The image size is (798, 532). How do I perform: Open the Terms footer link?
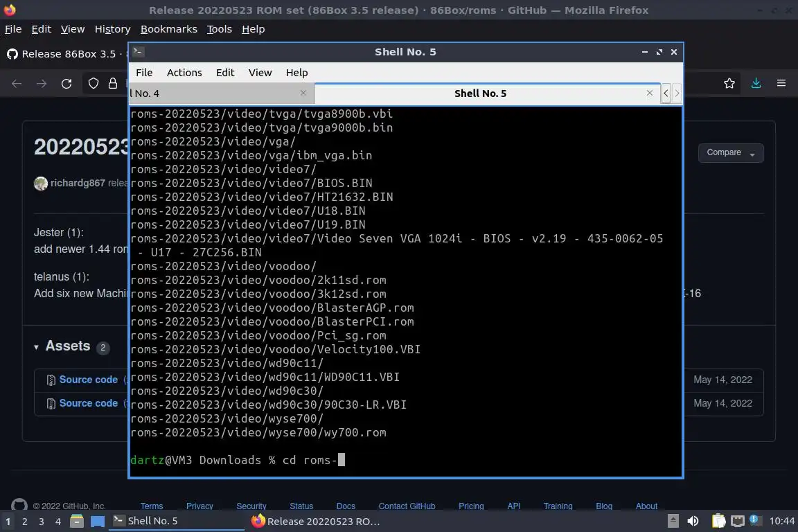coord(152,506)
